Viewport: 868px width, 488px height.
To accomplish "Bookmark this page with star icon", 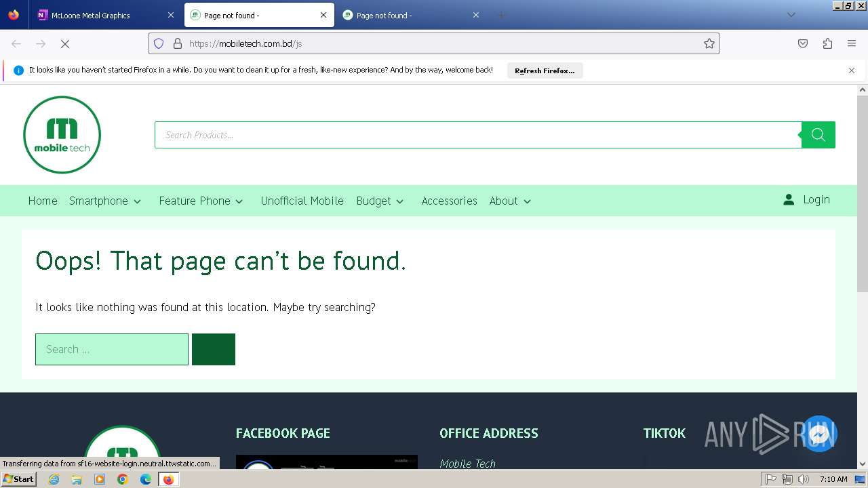I will [709, 43].
